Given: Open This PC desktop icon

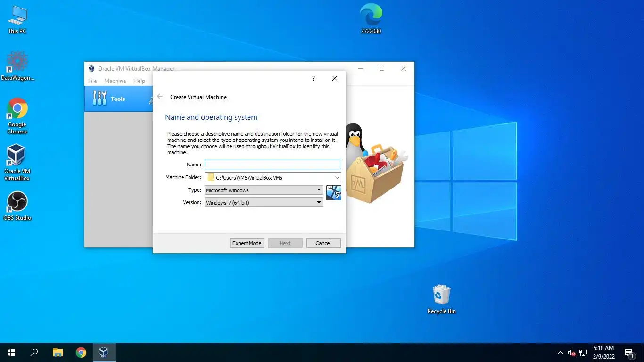Looking at the screenshot, I should coord(17,20).
